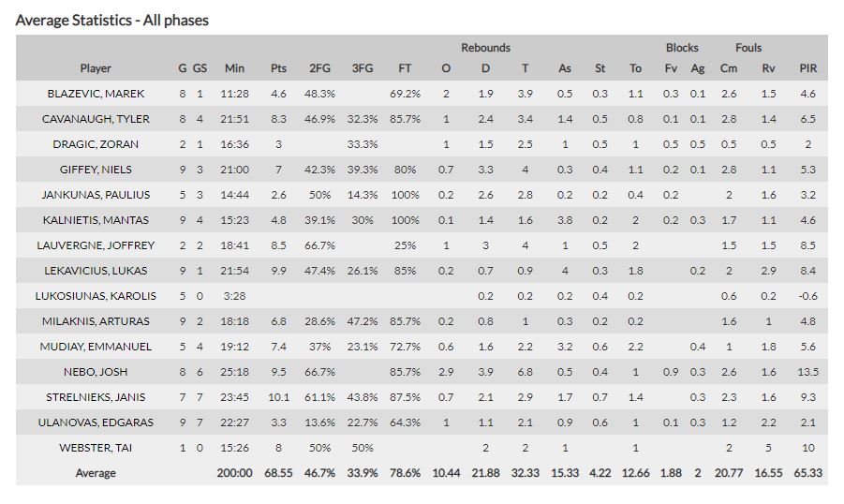844x504 pixels.
Task: Click player name BLAZEVIC, MAREK
Action: (96, 94)
